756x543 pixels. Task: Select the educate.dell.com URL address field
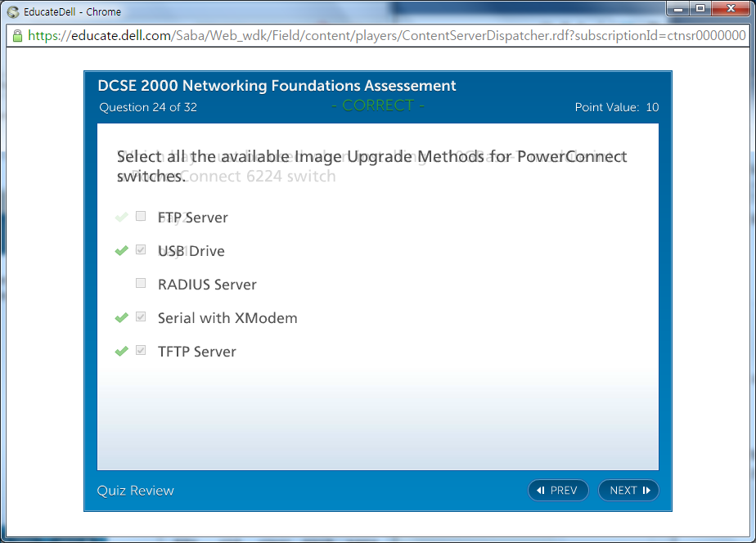click(385, 36)
